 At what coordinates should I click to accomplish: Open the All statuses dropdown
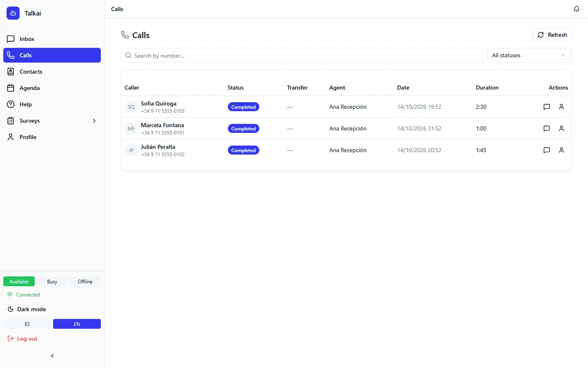[x=529, y=55]
